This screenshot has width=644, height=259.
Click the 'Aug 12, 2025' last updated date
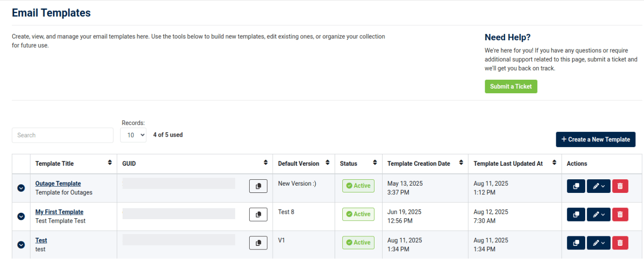coord(491,212)
